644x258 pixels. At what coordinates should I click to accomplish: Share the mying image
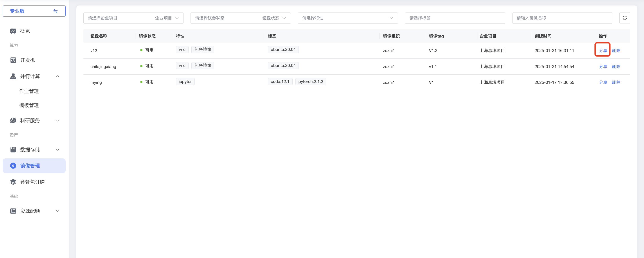tap(603, 82)
